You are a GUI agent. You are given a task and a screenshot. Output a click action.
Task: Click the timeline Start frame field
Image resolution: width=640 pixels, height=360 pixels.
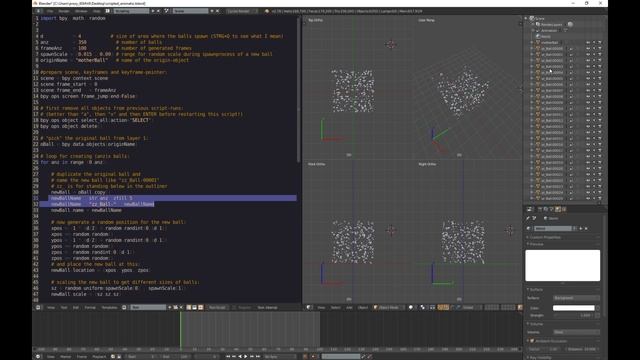pos(141,356)
